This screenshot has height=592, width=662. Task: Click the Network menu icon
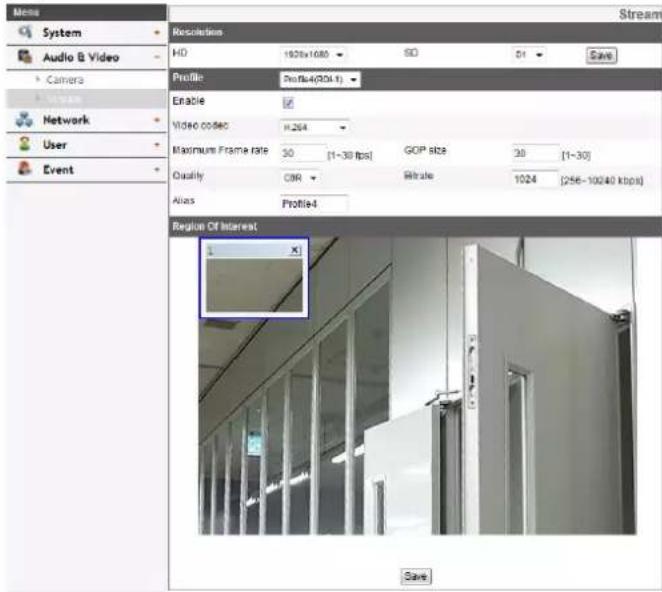click(x=24, y=119)
